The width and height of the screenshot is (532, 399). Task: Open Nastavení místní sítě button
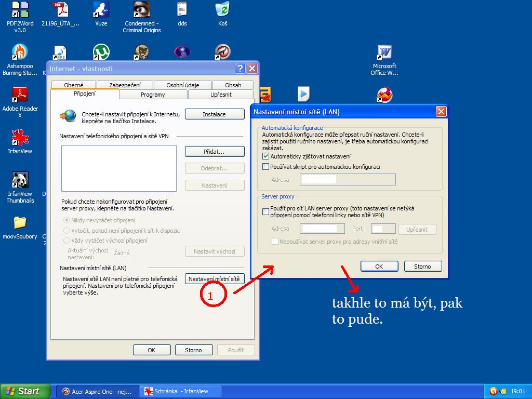click(x=215, y=279)
